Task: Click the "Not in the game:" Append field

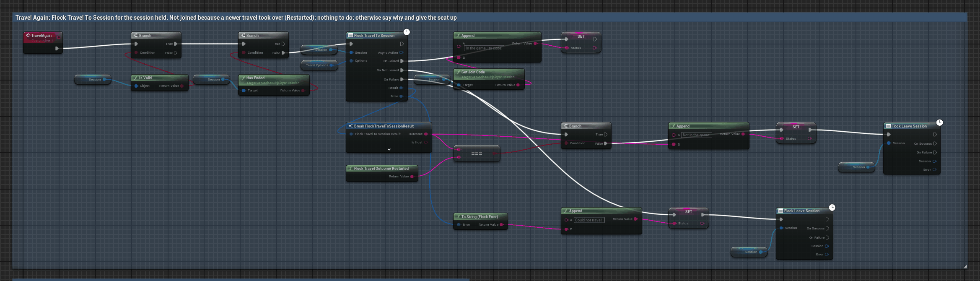Action: (696, 135)
